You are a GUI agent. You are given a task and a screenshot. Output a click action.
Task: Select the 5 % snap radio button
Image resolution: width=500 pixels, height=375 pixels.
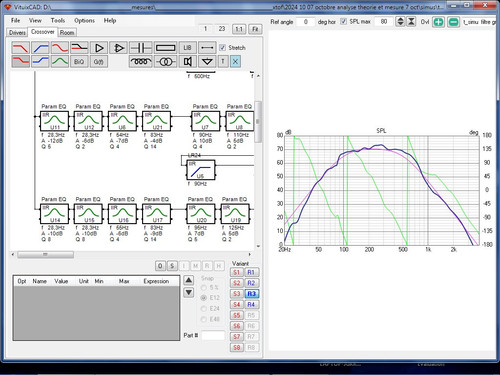point(204,287)
